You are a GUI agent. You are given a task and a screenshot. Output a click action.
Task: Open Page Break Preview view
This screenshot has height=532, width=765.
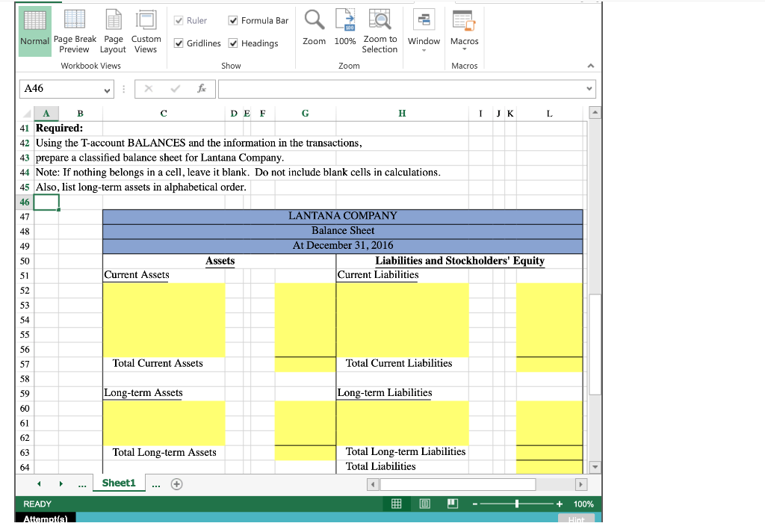tap(75, 31)
